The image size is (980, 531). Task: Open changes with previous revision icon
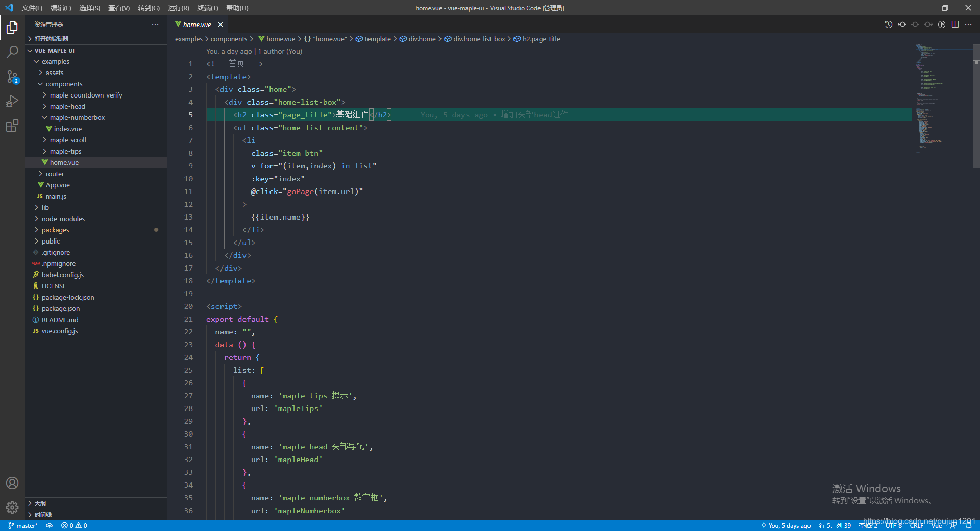coord(902,25)
